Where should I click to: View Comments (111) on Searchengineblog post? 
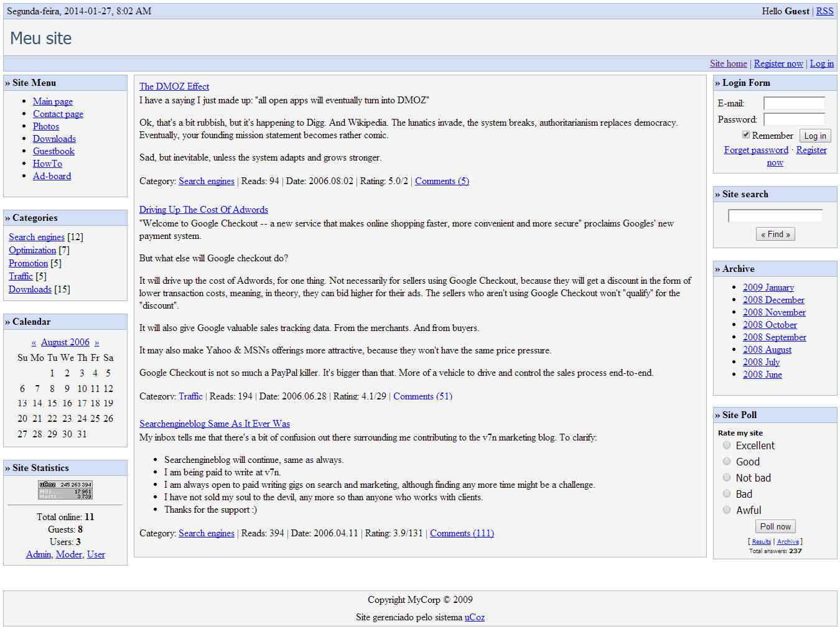point(462,533)
